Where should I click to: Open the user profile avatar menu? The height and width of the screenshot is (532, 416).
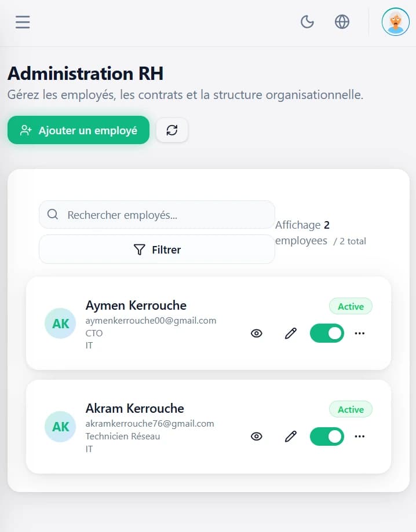pyautogui.click(x=395, y=22)
